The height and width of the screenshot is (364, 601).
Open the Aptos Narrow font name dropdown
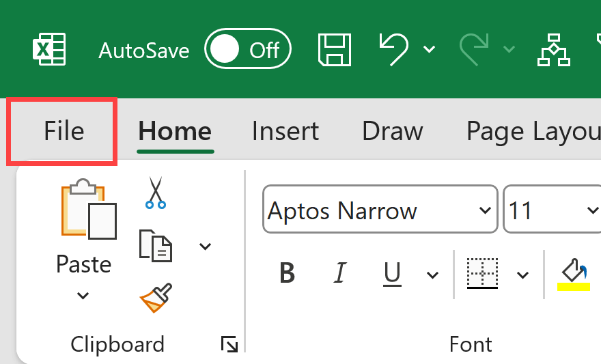pos(486,209)
